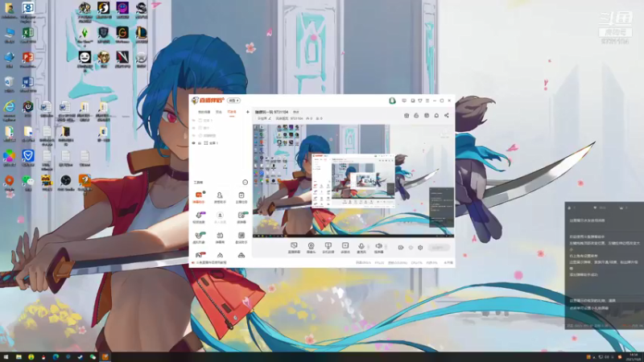Click the share icon above the preview

(447, 115)
